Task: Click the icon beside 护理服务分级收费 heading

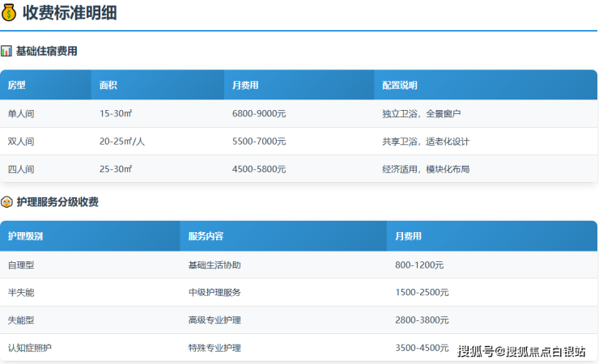Action: pyautogui.click(x=6, y=202)
